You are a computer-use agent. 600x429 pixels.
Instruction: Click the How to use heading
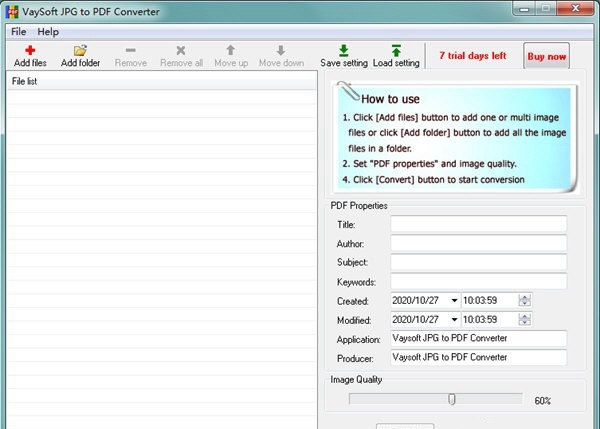390,99
